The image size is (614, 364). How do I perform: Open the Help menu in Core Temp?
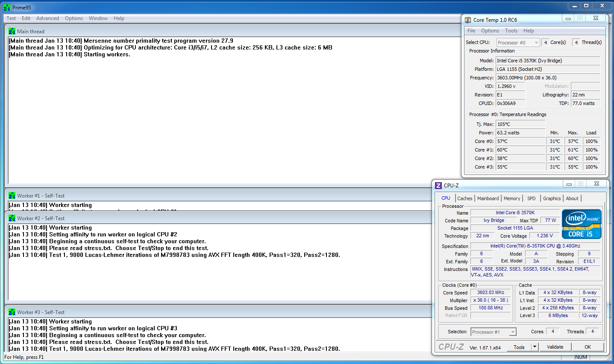529,31
